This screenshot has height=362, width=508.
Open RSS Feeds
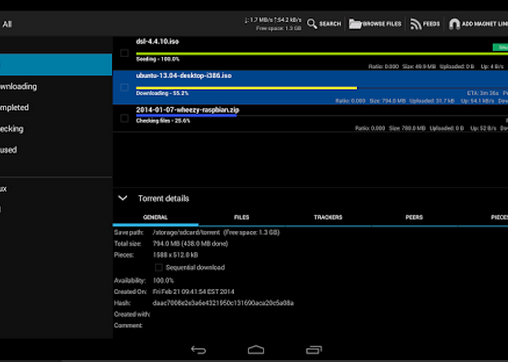(425, 24)
